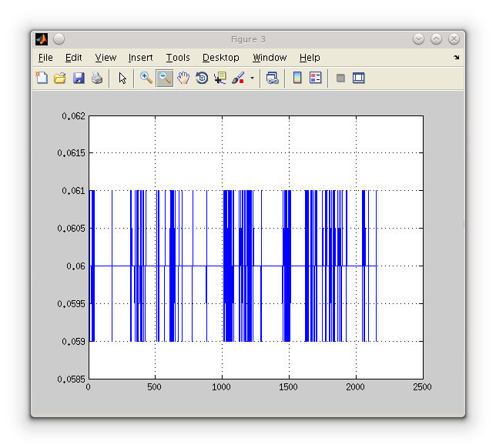Select the Pan hand tool
496x448 pixels.
pos(183,78)
